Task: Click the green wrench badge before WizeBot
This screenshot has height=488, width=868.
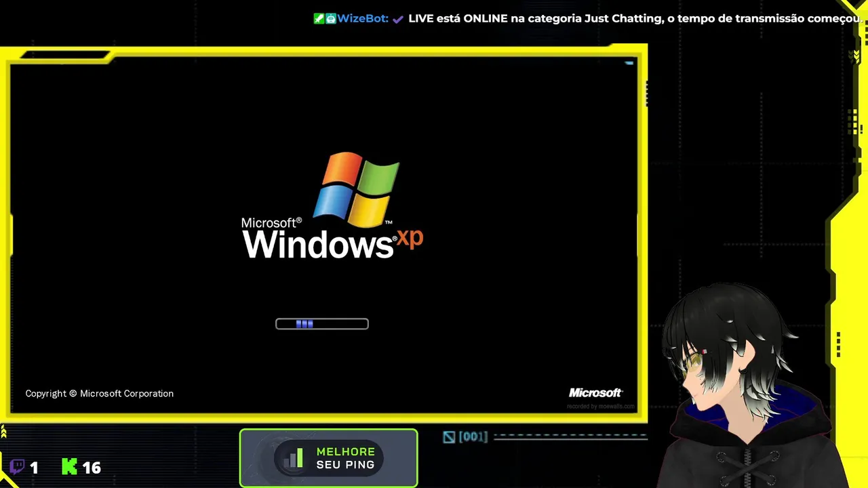Action: coord(319,18)
